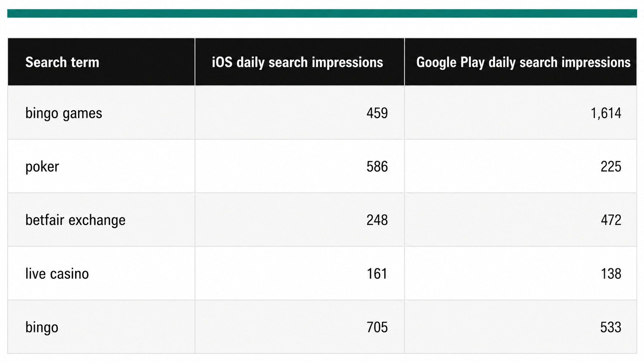This screenshot has height=362, width=644.
Task: Click Google Play value 138
Action: 611,274
